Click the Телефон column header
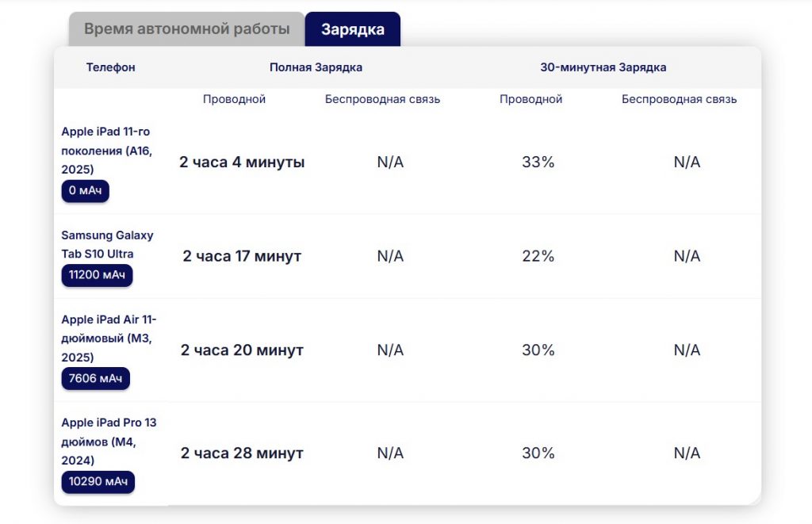This screenshot has width=812, height=524. (111, 67)
